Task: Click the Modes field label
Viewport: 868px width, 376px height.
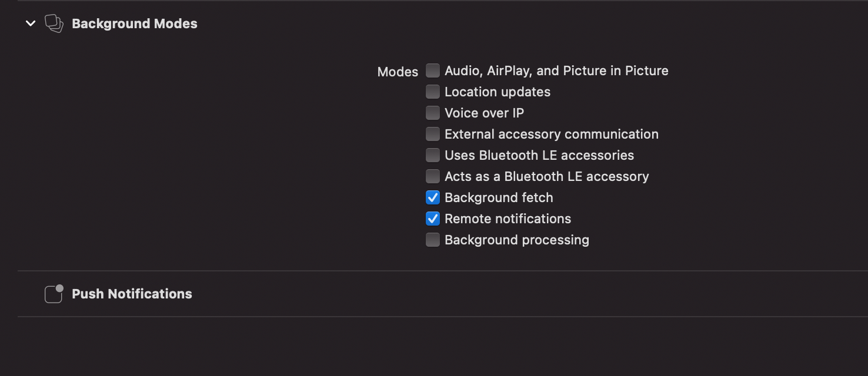Action: coord(398,72)
